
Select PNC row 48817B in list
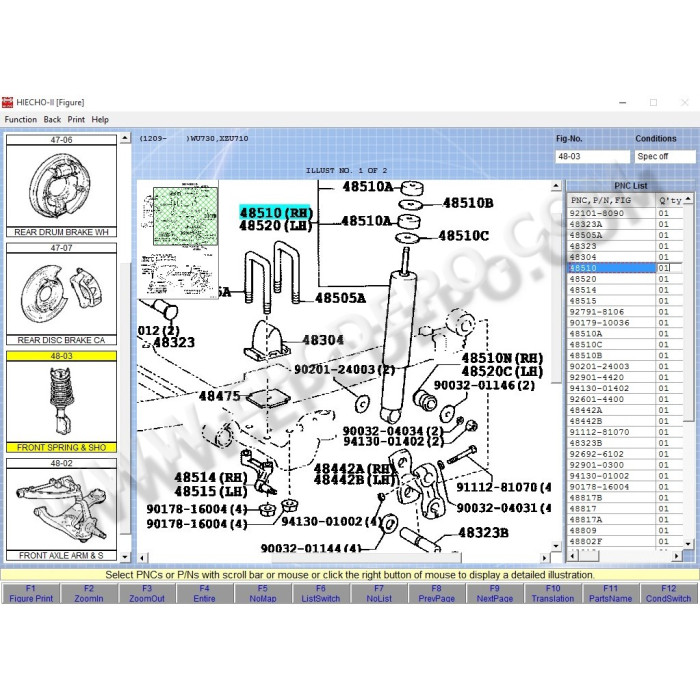click(x=625, y=498)
